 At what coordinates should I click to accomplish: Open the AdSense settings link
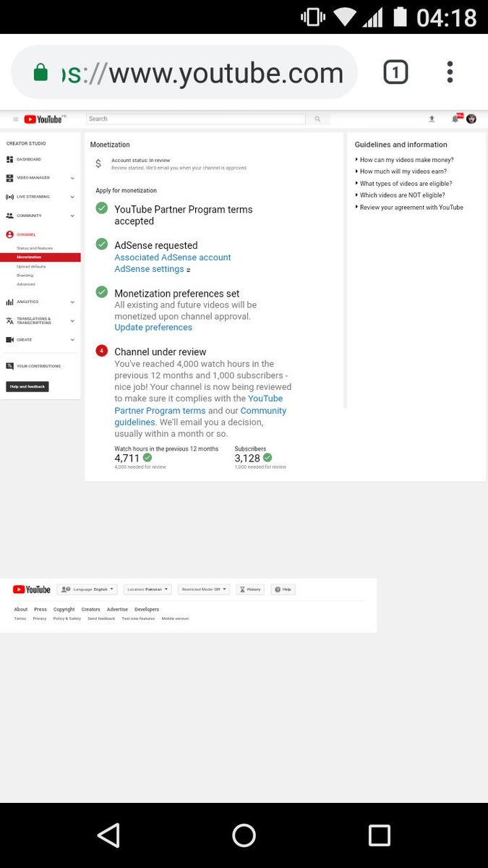click(x=149, y=269)
